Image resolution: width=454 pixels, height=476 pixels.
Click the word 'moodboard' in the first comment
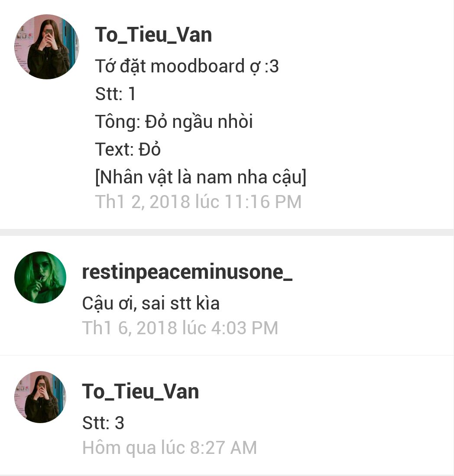click(198, 66)
